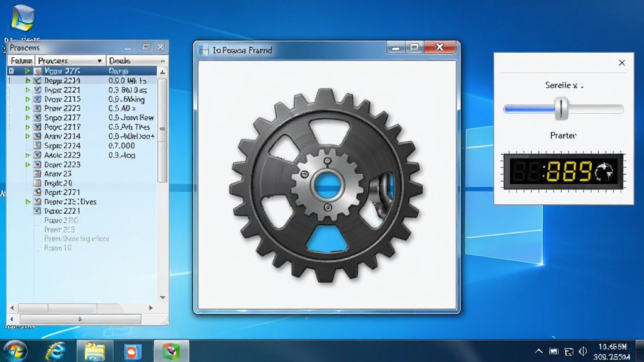
Task: Open the file explorer folder taskbar icon
Action: 94,352
